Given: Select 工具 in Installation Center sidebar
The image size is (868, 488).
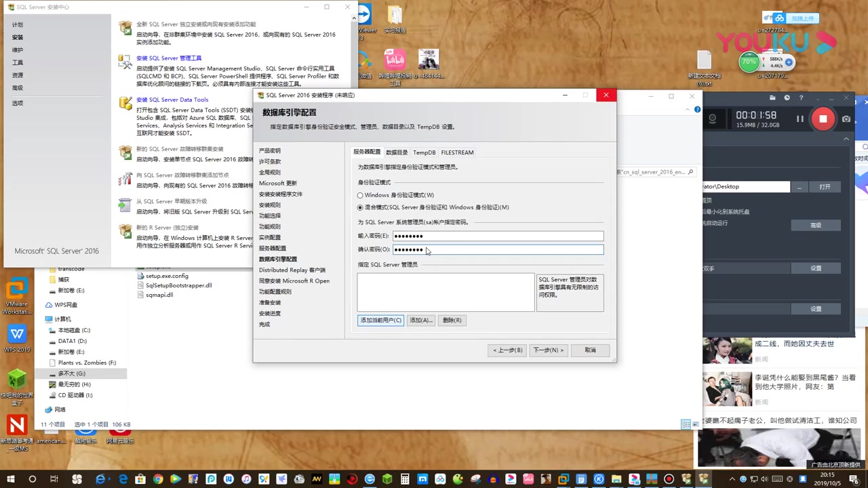Looking at the screenshot, I should (x=18, y=62).
